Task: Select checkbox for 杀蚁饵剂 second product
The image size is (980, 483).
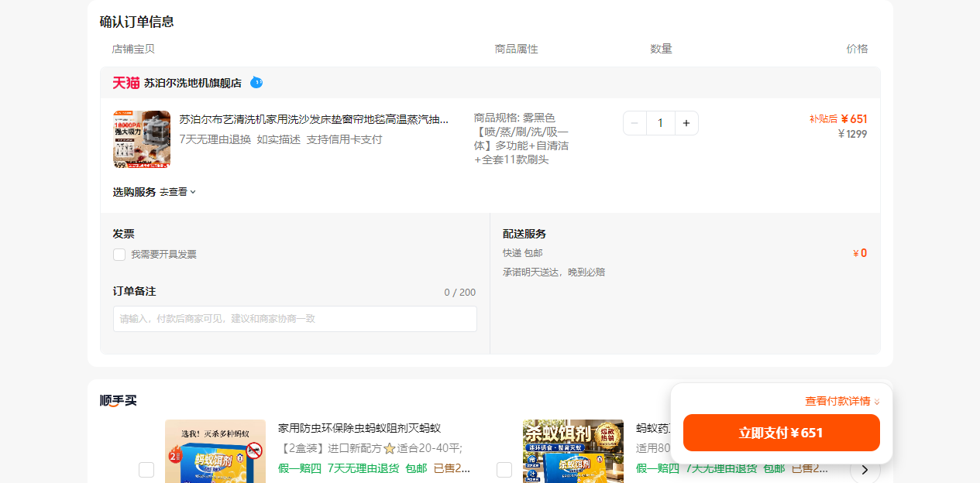Action: click(x=504, y=470)
